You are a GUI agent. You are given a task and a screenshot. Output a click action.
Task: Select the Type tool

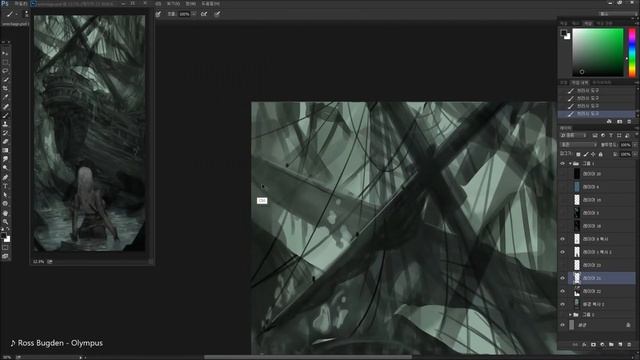[x=5, y=186]
